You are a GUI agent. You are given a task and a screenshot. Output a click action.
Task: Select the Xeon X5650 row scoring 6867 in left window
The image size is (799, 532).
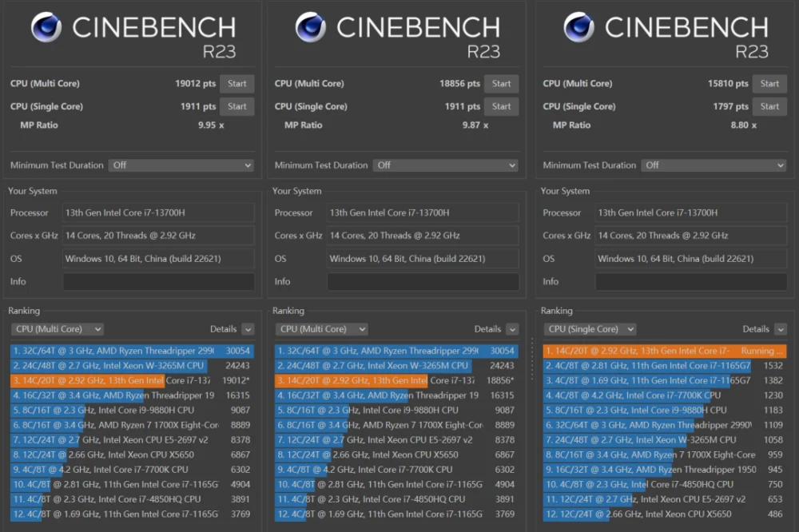coord(132,455)
